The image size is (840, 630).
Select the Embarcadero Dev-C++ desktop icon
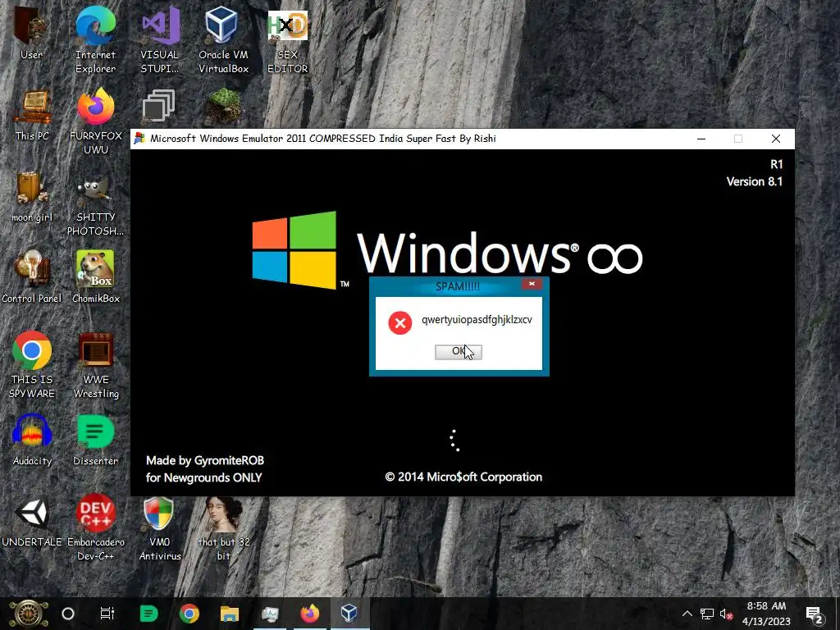click(x=95, y=528)
